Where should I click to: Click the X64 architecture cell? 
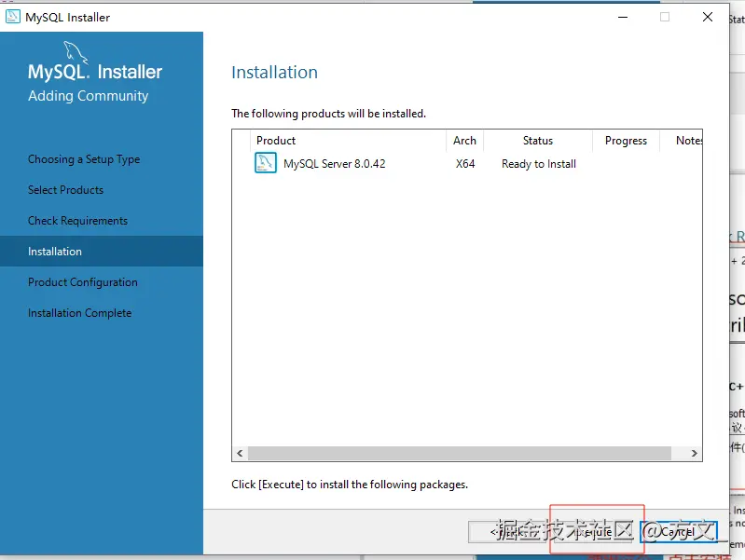point(465,163)
